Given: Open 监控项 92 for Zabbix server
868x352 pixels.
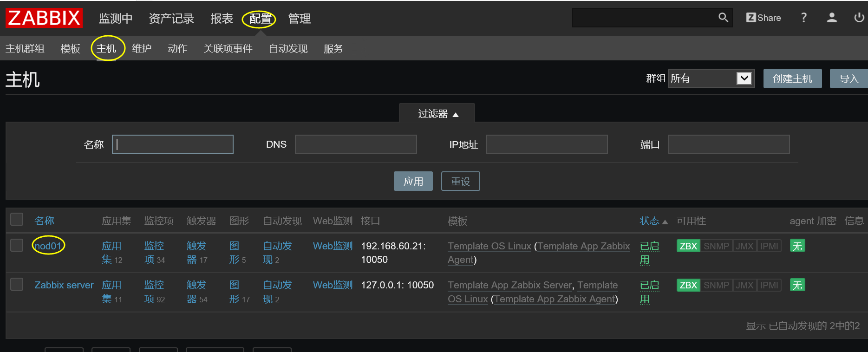Looking at the screenshot, I should point(155,292).
